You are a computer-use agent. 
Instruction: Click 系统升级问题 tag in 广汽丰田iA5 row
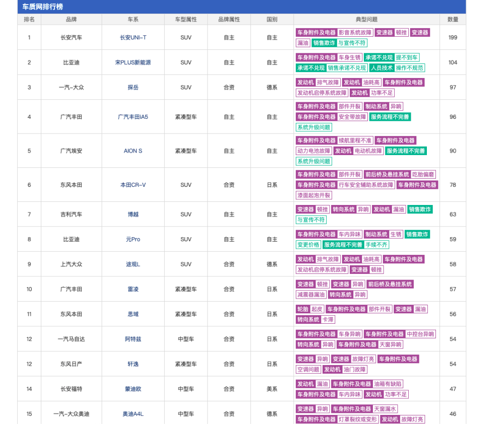pos(313,127)
